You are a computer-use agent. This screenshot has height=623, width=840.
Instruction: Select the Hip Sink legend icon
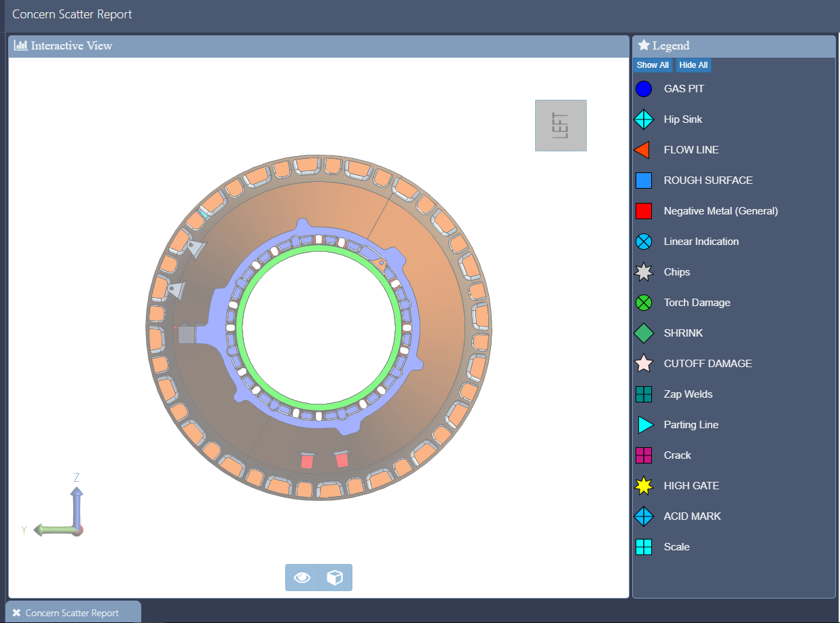tap(643, 119)
